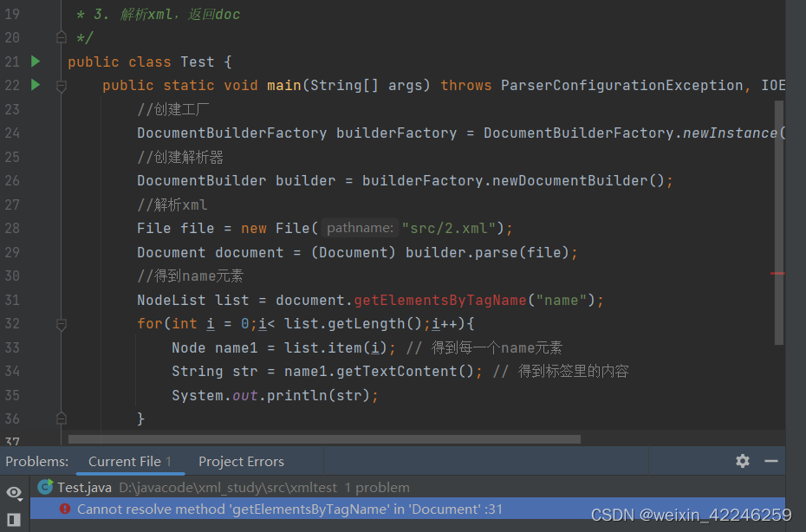Click the fold end marker at line 36
806x532 pixels.
(62, 418)
